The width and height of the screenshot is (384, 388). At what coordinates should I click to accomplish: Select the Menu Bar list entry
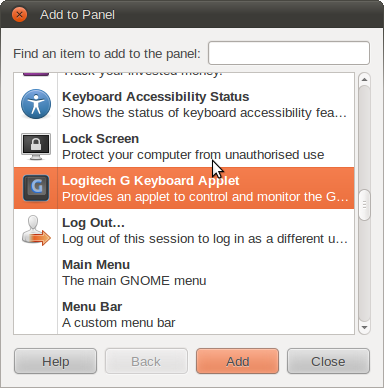[184, 314]
